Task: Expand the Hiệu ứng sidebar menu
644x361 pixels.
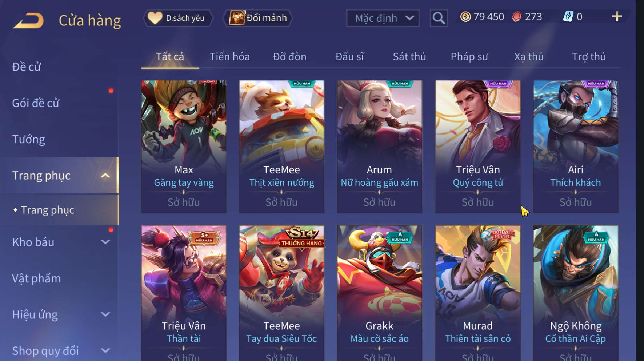Action: [x=105, y=314]
